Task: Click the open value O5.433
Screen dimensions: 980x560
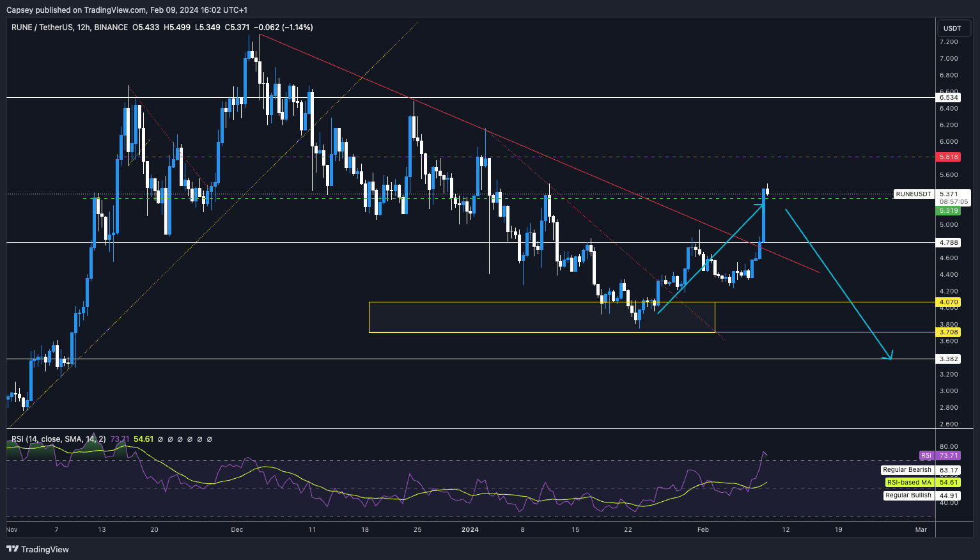Action: pos(146,27)
